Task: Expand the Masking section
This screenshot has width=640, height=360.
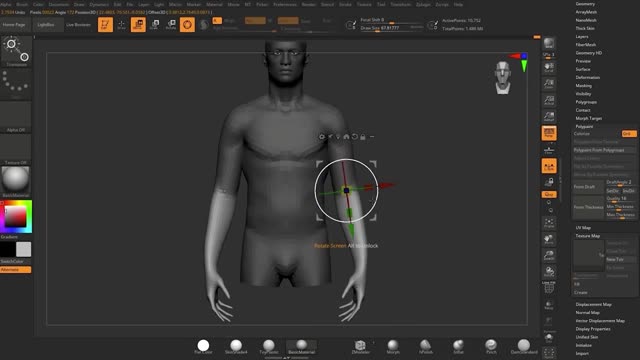Action: click(x=584, y=86)
